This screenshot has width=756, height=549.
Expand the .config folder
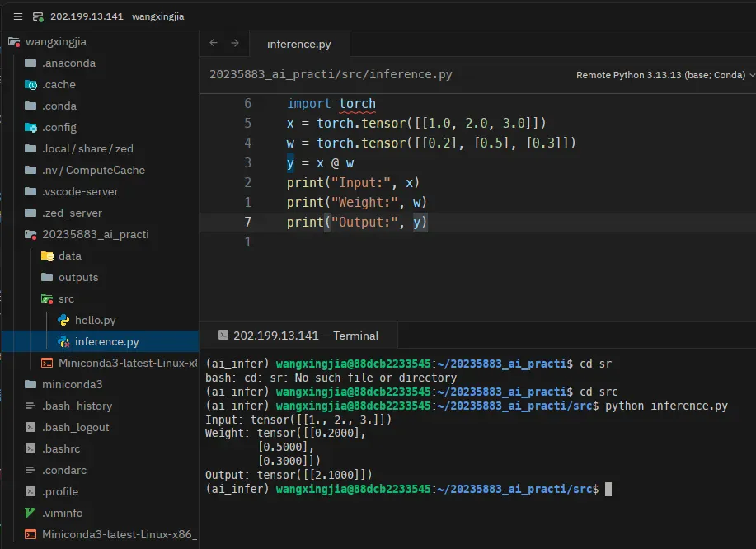coord(100,127)
